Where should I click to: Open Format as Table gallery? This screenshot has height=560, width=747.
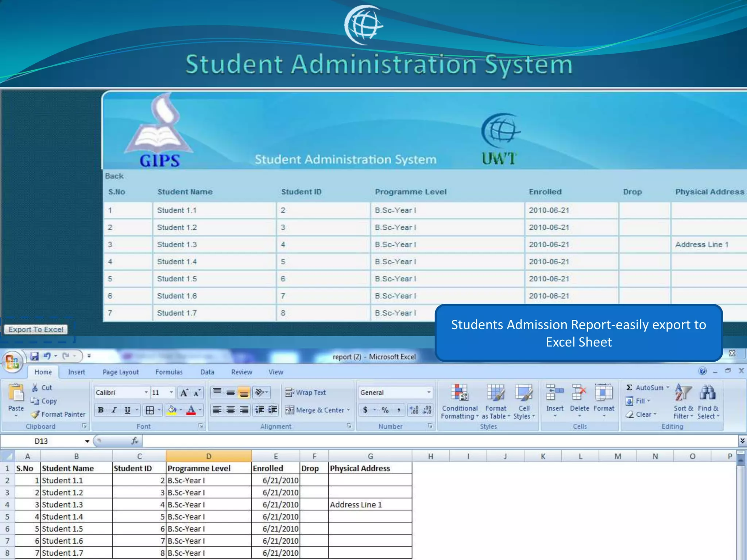pos(496,402)
